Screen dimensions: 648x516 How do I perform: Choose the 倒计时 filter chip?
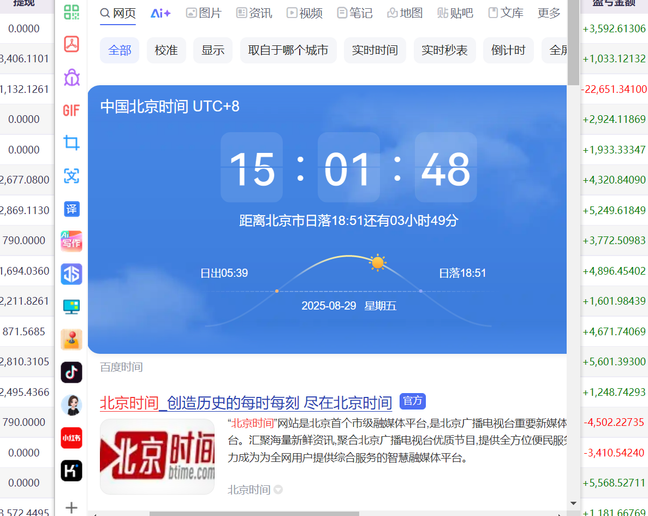508,50
